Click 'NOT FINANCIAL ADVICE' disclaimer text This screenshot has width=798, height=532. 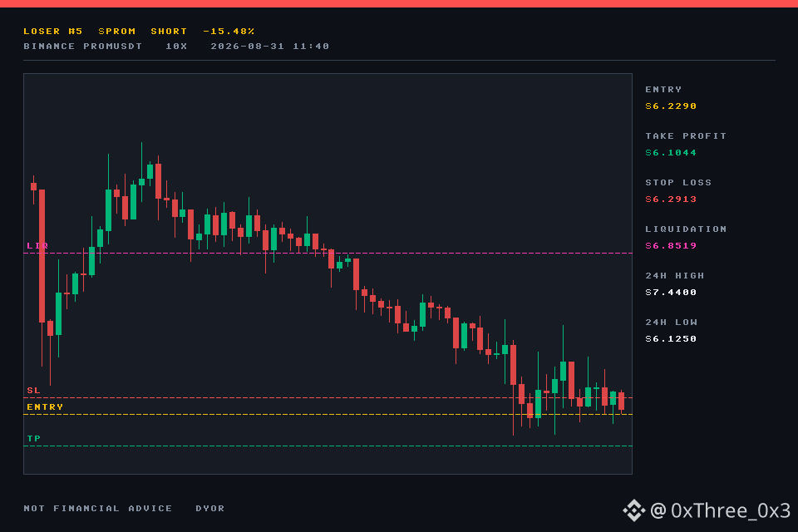[98, 509]
